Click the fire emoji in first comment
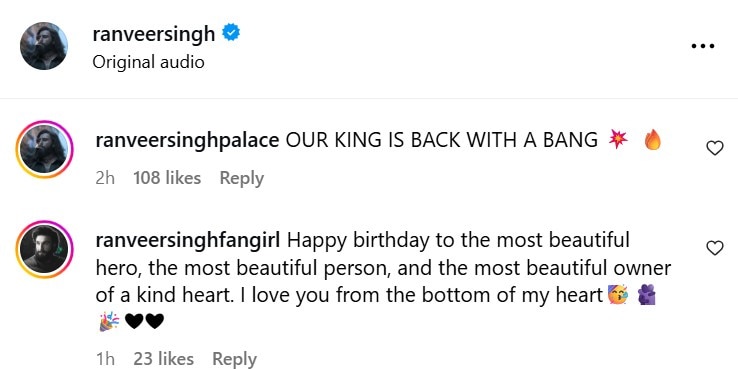This screenshot has width=738, height=369. pos(652,140)
